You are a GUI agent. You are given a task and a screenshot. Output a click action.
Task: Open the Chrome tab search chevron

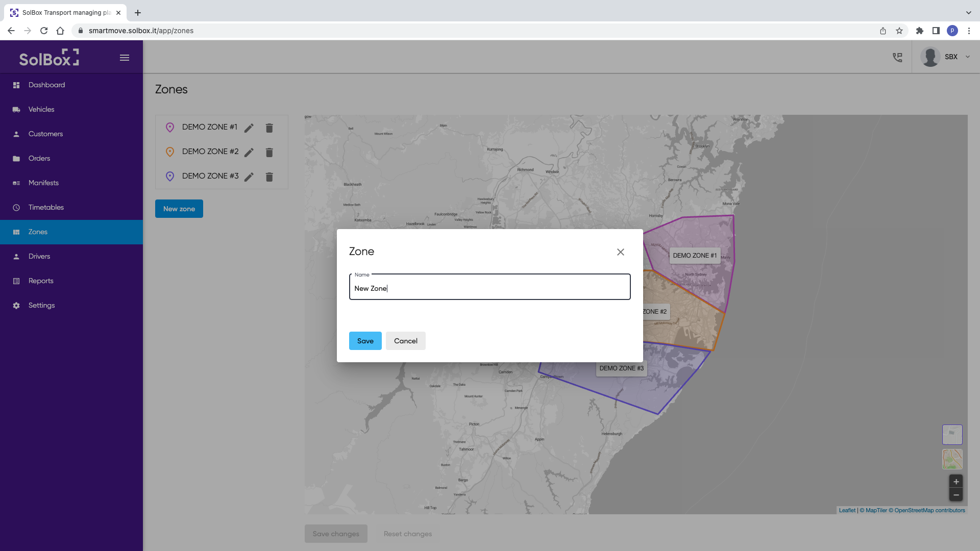968,13
